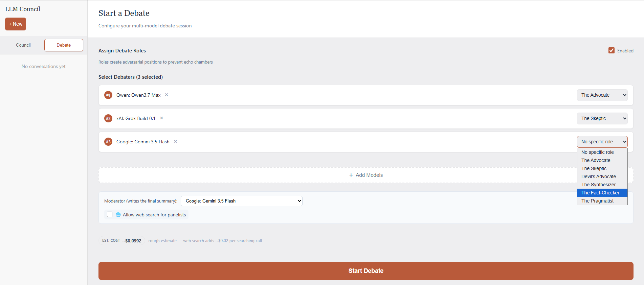This screenshot has width=644, height=285.
Task: Collapse the open role dropdown for Gemini 3.5 Flash
Action: 602,142
